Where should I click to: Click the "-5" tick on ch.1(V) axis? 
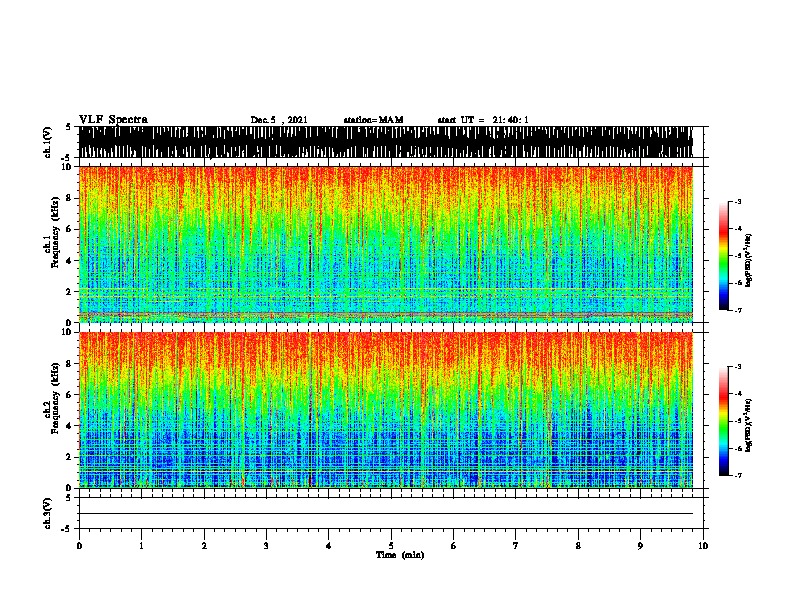click(67, 158)
